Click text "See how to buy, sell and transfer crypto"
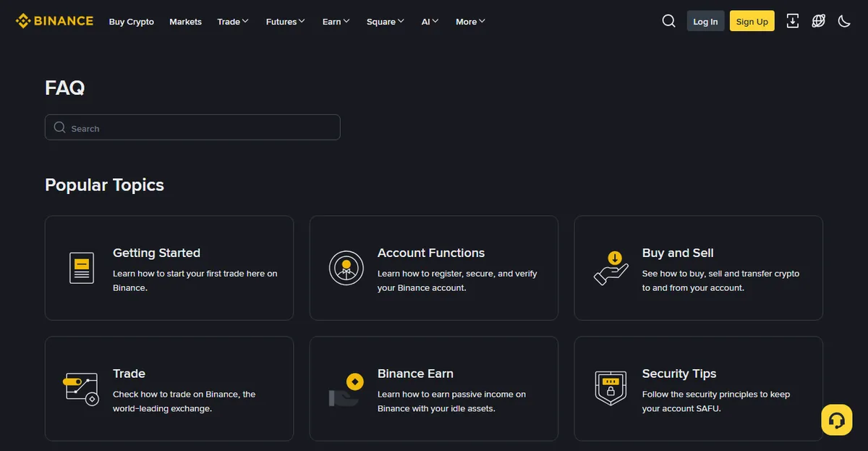 [720, 274]
